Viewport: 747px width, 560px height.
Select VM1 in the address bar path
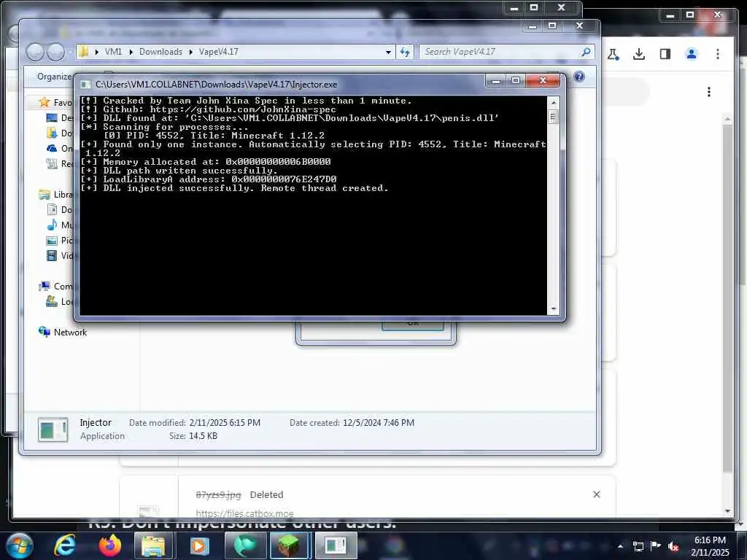(x=113, y=52)
